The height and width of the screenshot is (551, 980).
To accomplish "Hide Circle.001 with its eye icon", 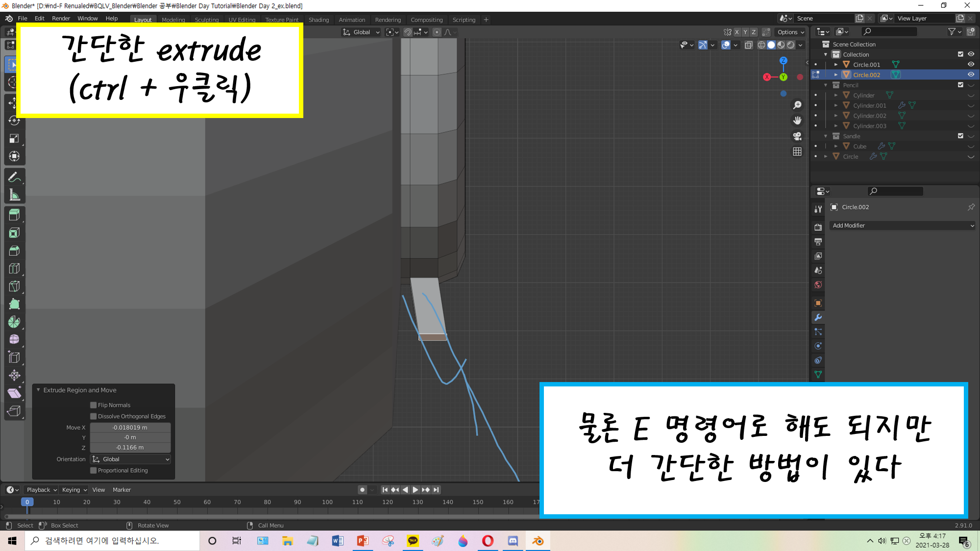I will tap(971, 65).
